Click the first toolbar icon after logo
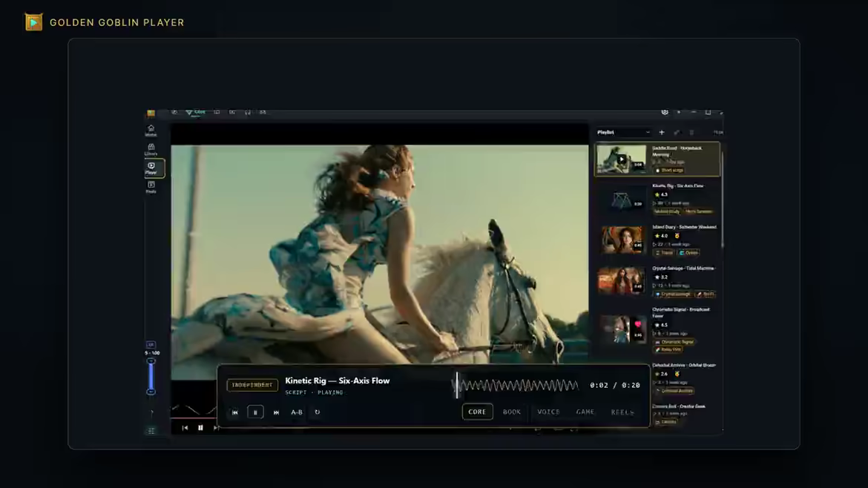Image resolution: width=868 pixels, height=488 pixels. [x=174, y=112]
